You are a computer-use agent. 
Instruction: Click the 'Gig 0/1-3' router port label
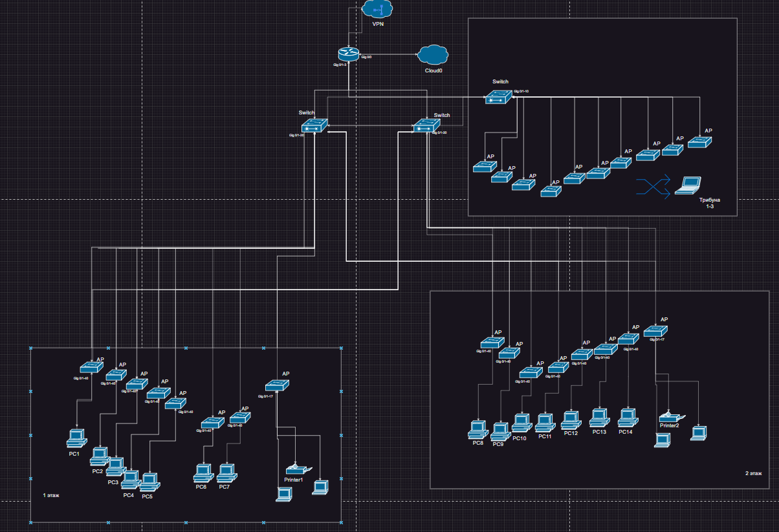pos(340,65)
